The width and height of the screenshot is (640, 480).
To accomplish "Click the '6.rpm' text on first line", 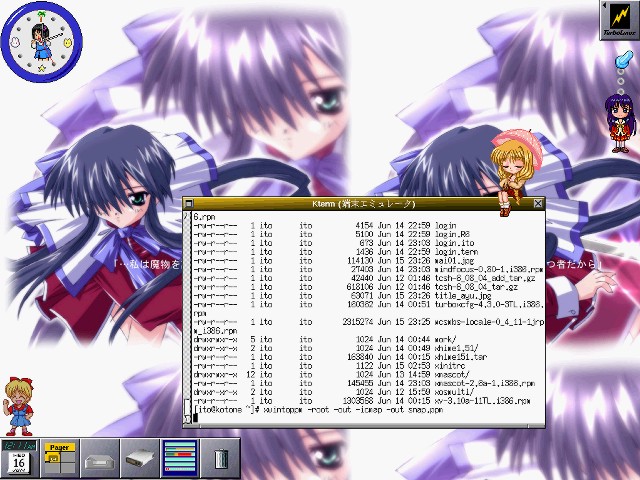I will 204,217.
